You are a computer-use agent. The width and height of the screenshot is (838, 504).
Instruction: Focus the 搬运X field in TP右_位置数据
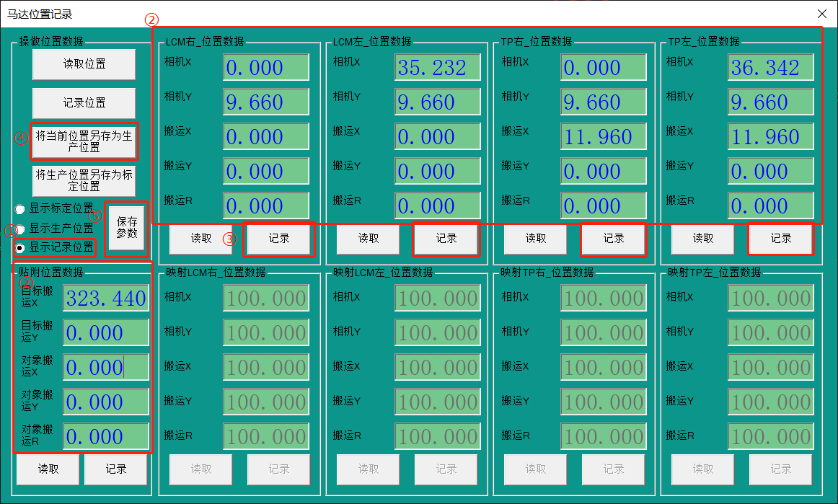(604, 137)
